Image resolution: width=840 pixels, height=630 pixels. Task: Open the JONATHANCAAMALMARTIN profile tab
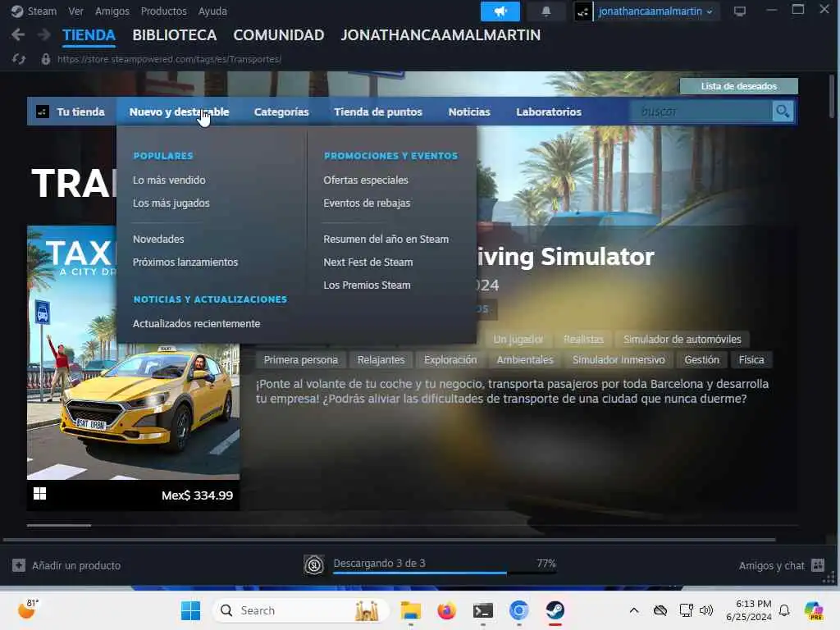[x=441, y=34]
